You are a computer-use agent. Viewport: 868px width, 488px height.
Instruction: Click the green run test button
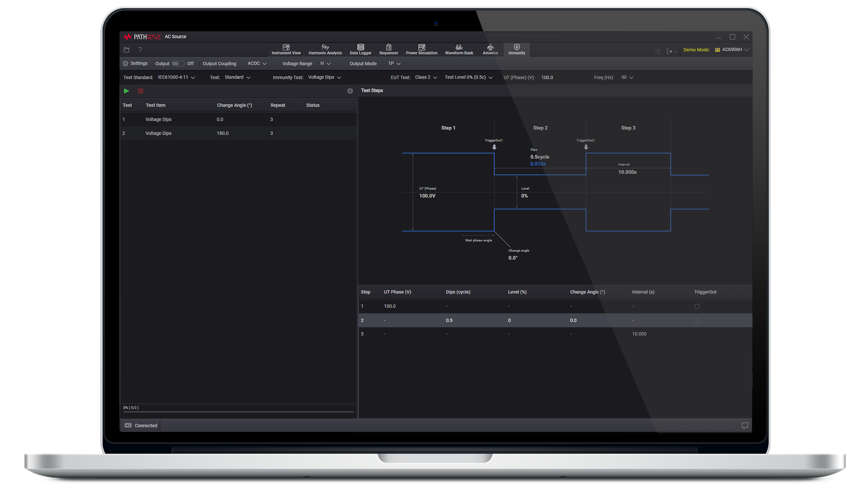(126, 91)
